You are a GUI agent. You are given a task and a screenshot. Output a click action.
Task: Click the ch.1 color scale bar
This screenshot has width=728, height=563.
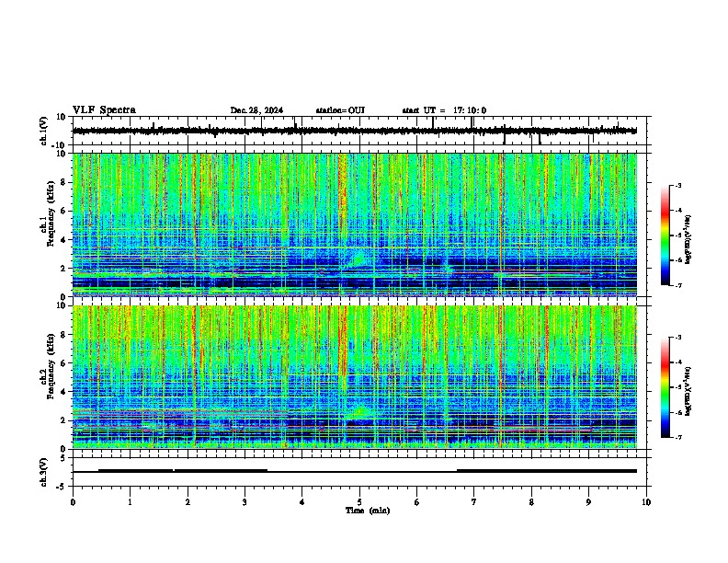pos(665,236)
